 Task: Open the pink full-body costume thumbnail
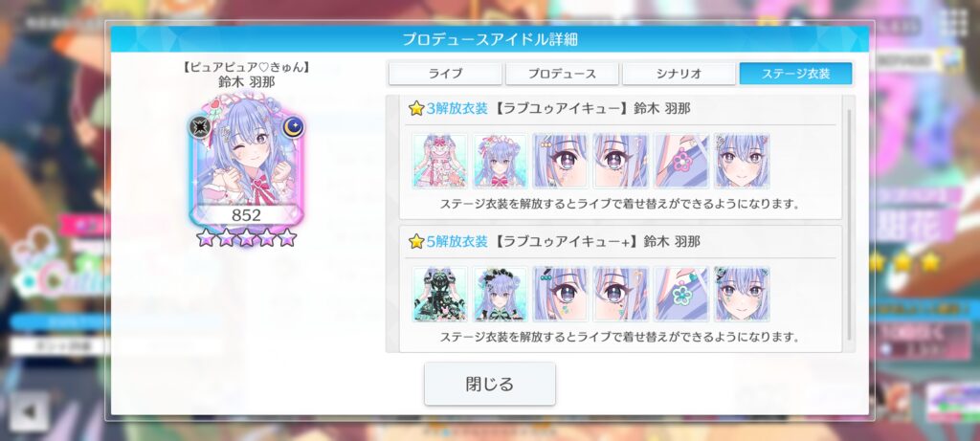[x=440, y=161]
